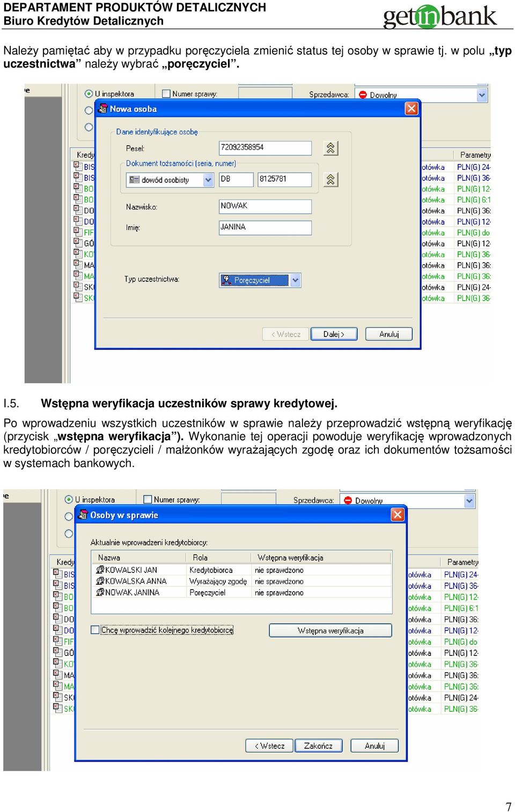Image resolution: width=515 pixels, height=812 pixels.
Task: Click the Wstępna weryfikacja button
Action: pos(330,630)
